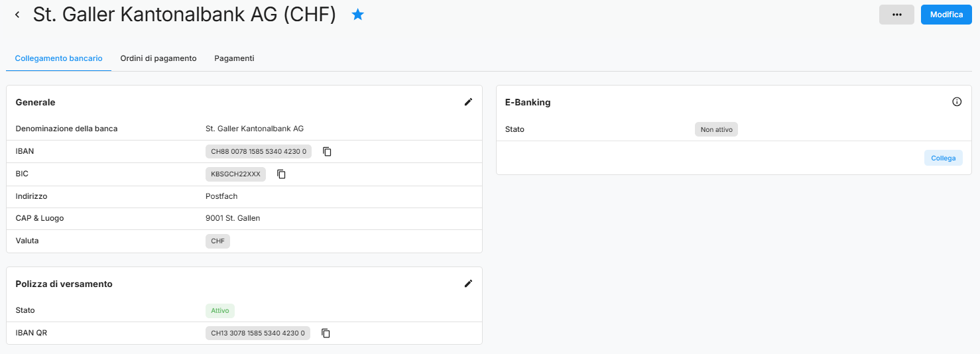The image size is (980, 354).
Task: Click the IBAN number chip
Action: point(259,152)
